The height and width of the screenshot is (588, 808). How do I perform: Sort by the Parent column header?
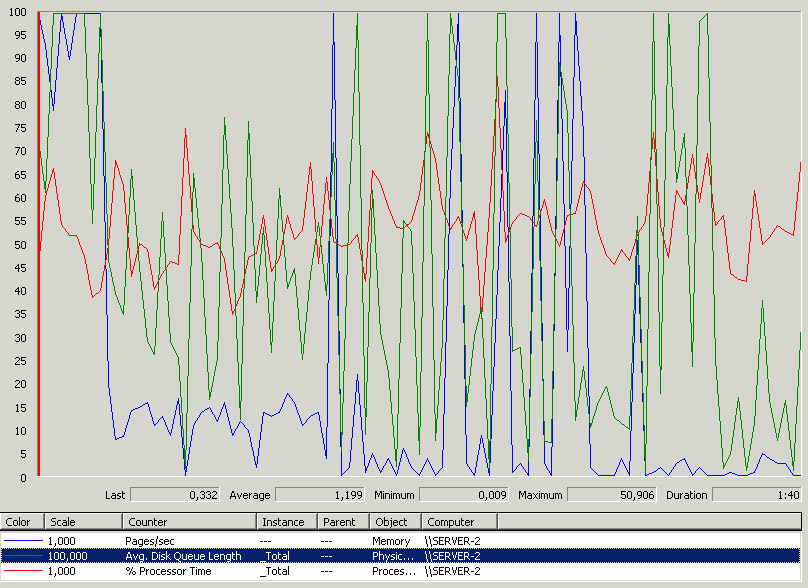tap(342, 522)
